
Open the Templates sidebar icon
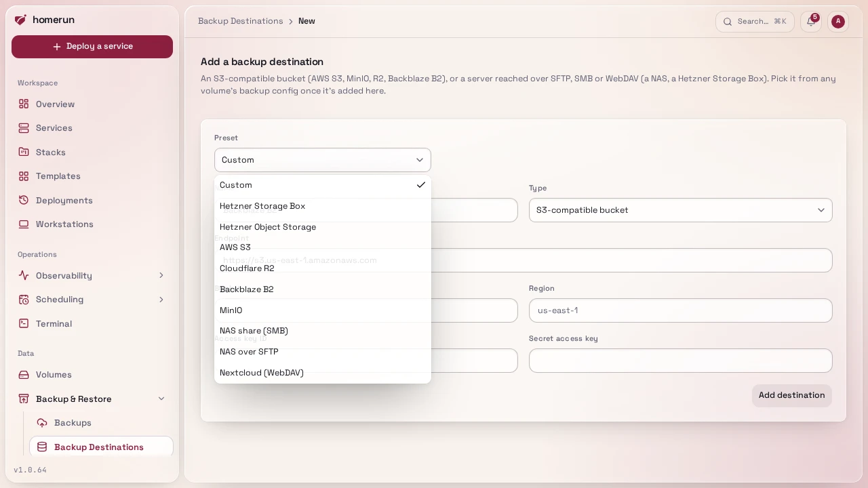(x=24, y=176)
